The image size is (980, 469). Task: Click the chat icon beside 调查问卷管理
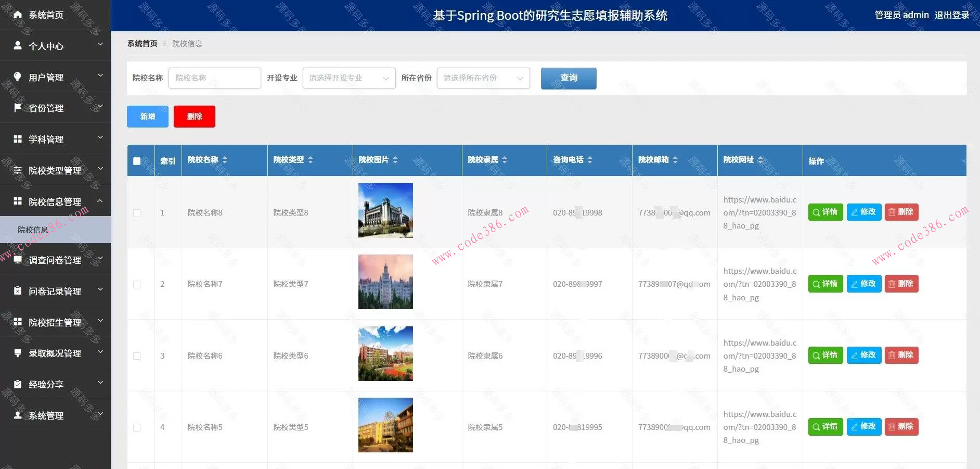point(17,260)
